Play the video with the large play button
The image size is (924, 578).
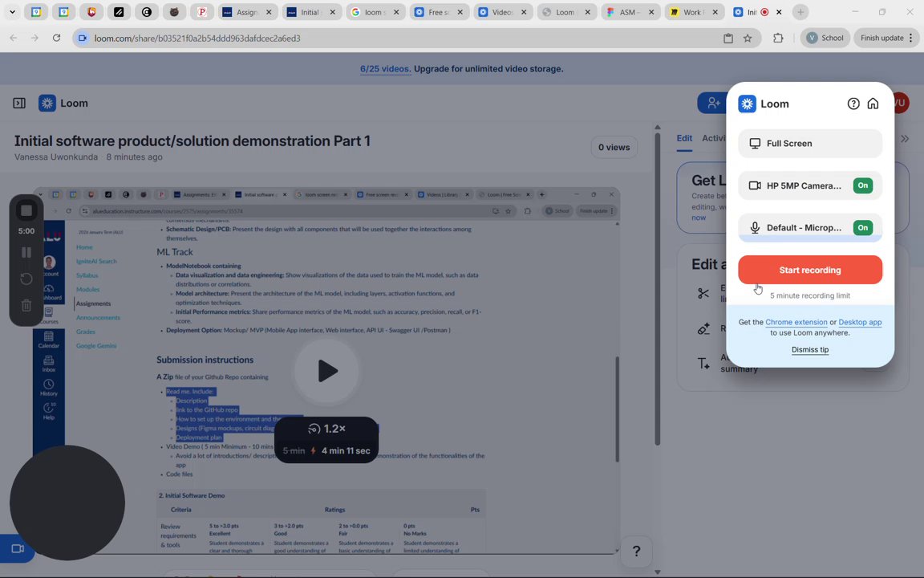click(327, 371)
